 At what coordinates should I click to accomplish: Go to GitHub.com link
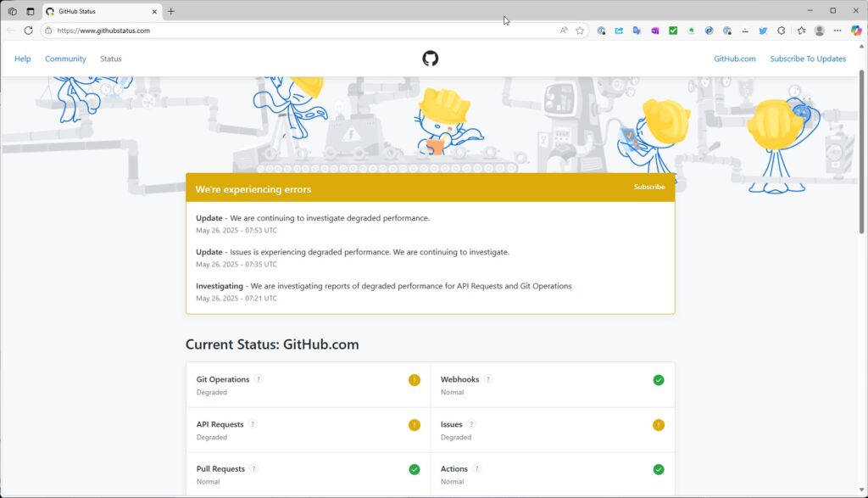tap(735, 59)
